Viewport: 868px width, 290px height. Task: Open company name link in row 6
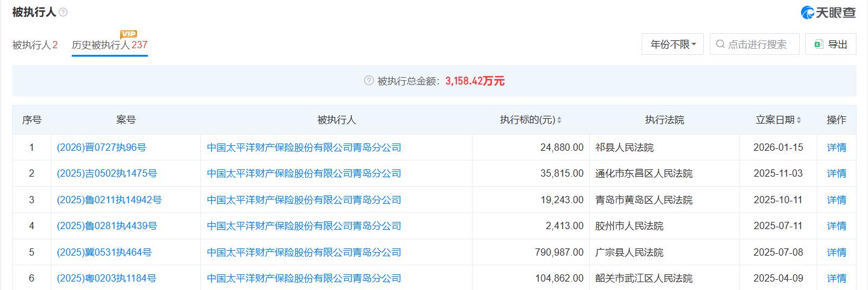click(x=304, y=278)
